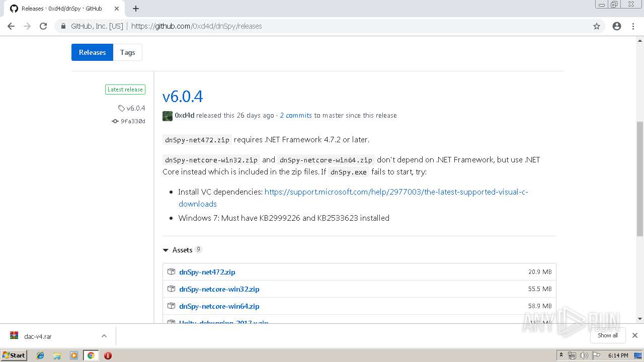Image resolution: width=644 pixels, height=362 pixels.
Task: Open the dac-v4.rar download options arrow
Action: coord(104,336)
